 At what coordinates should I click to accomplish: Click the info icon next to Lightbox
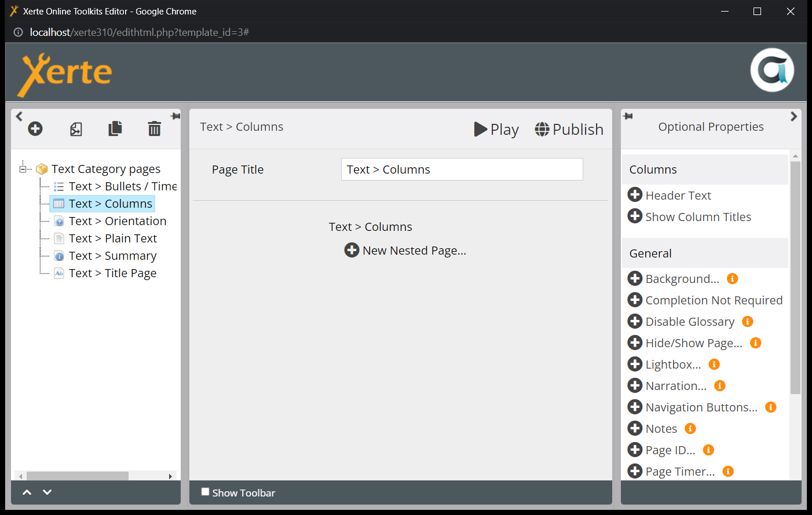point(714,365)
